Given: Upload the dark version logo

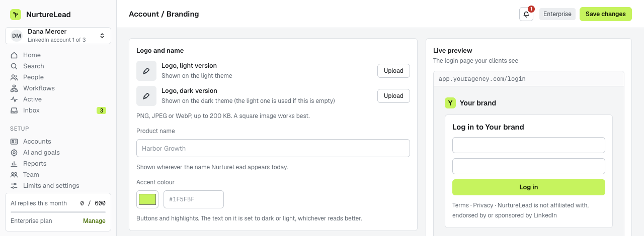Looking at the screenshot, I should click(393, 96).
